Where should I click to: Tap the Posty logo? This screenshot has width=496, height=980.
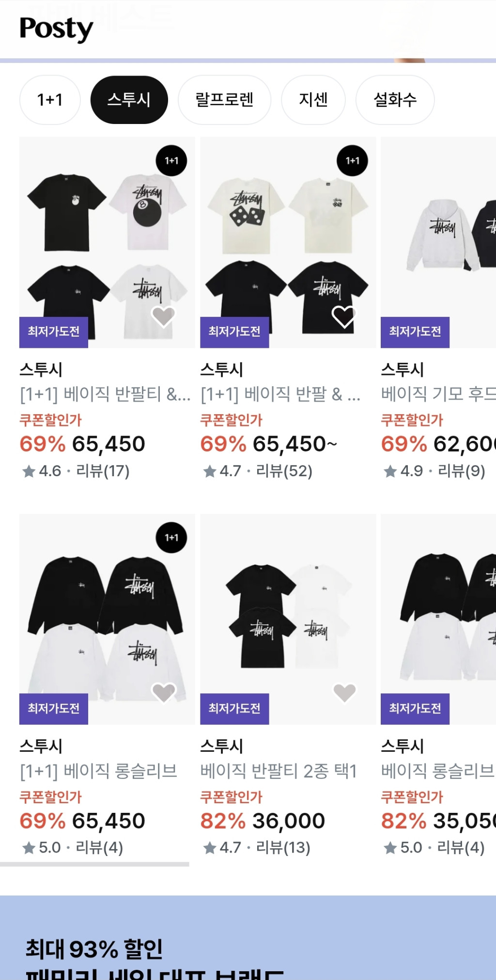[56, 29]
